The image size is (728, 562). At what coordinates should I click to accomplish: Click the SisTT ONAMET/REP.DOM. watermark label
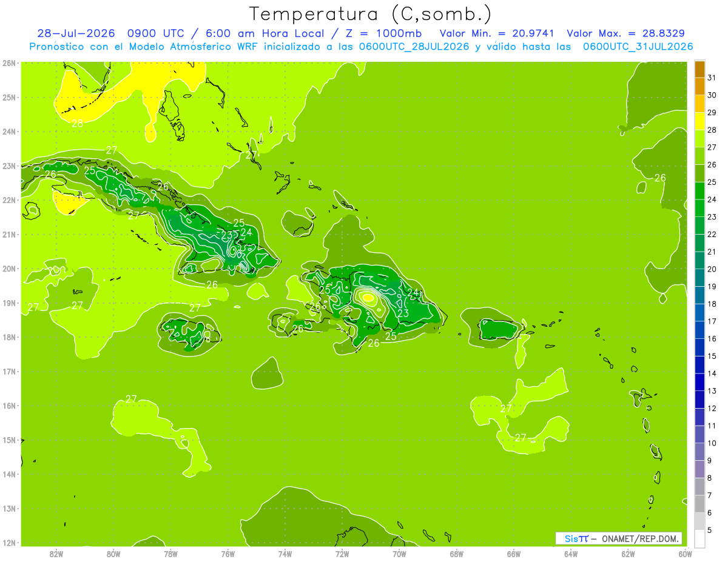pos(619,539)
